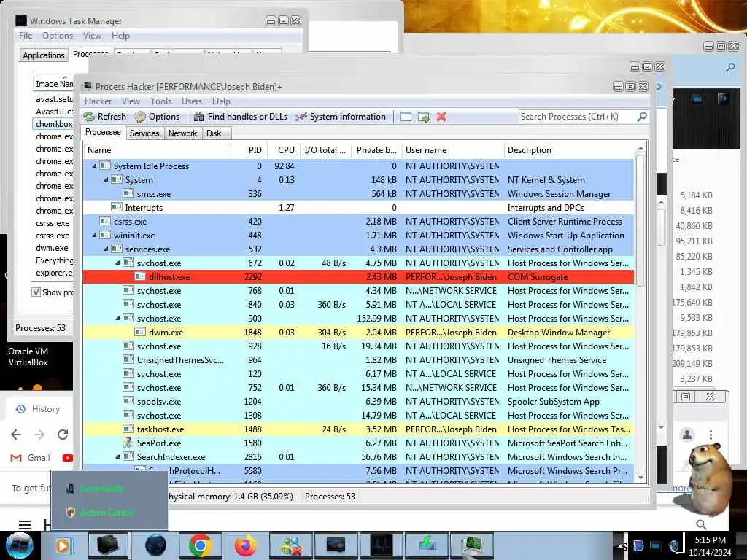This screenshot has height=560, width=747.
Task: Open Options from the Process Hacker toolbar
Action: pyautogui.click(x=157, y=117)
